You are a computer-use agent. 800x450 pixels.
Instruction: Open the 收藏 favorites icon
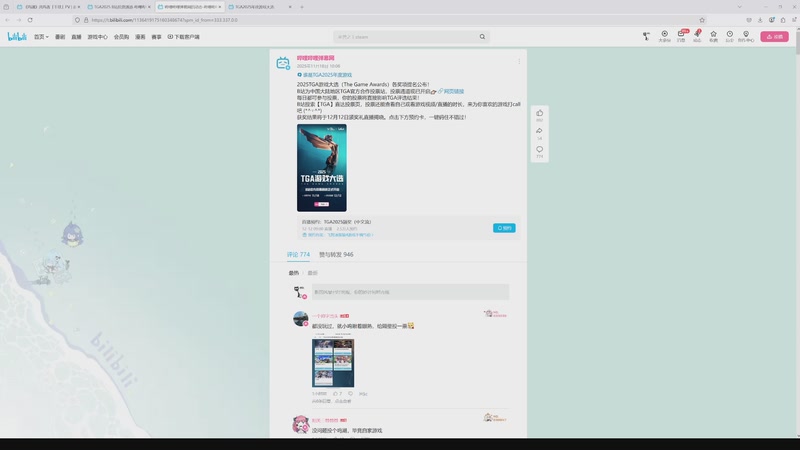713,36
